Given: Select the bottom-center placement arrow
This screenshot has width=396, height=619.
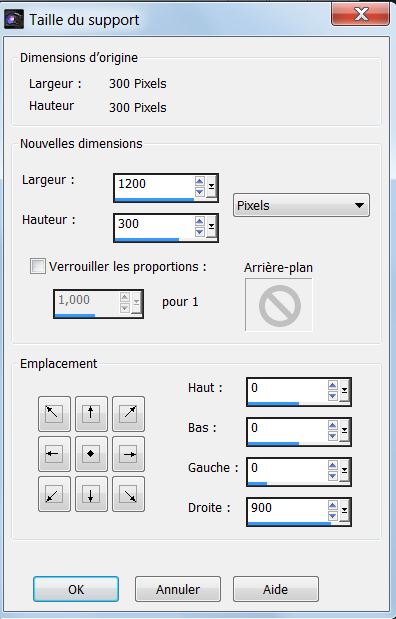Looking at the screenshot, I should pos(91,494).
